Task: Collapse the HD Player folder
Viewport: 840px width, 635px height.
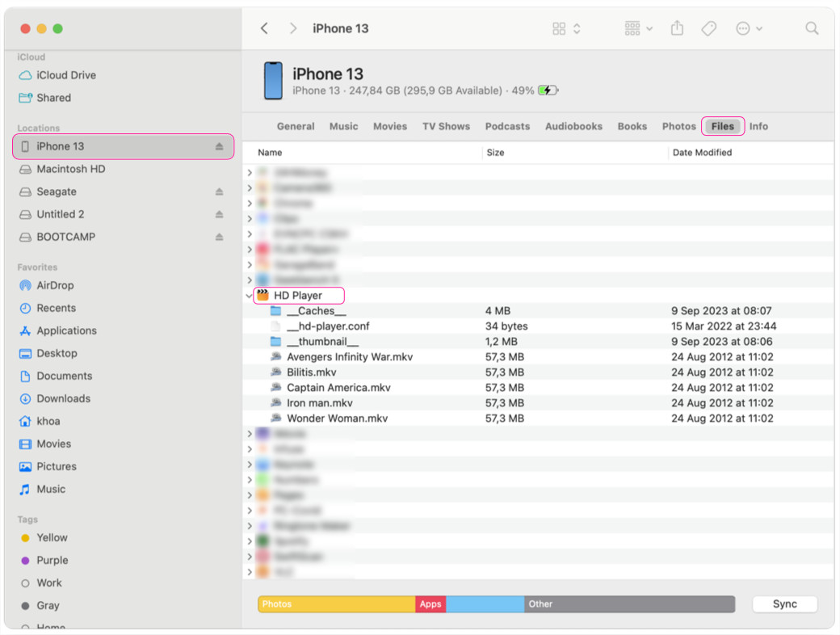Action: [x=250, y=296]
